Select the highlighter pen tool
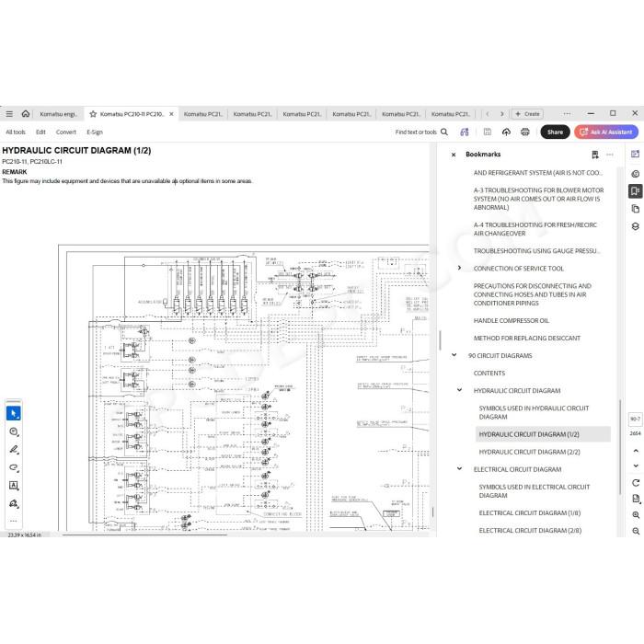644x644 pixels. (x=14, y=449)
